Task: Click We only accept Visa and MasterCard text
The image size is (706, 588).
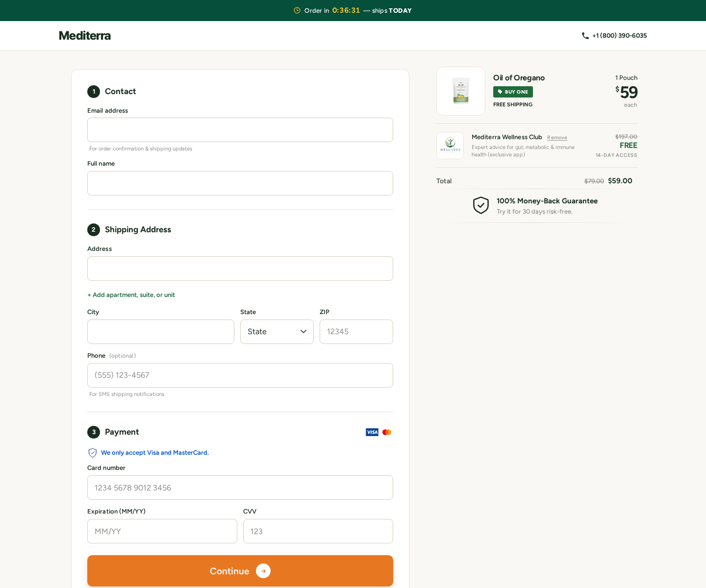Action: (155, 453)
